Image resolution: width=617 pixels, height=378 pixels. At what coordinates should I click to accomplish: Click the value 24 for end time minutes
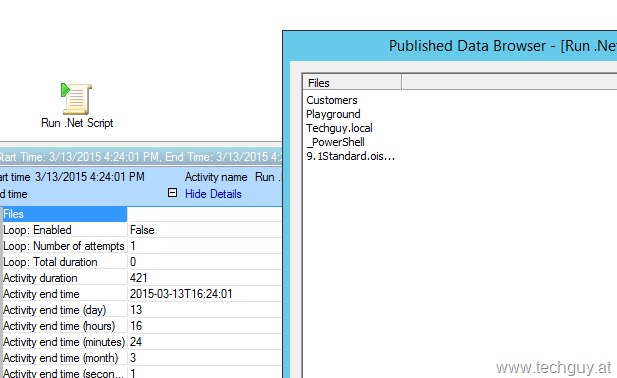136,342
